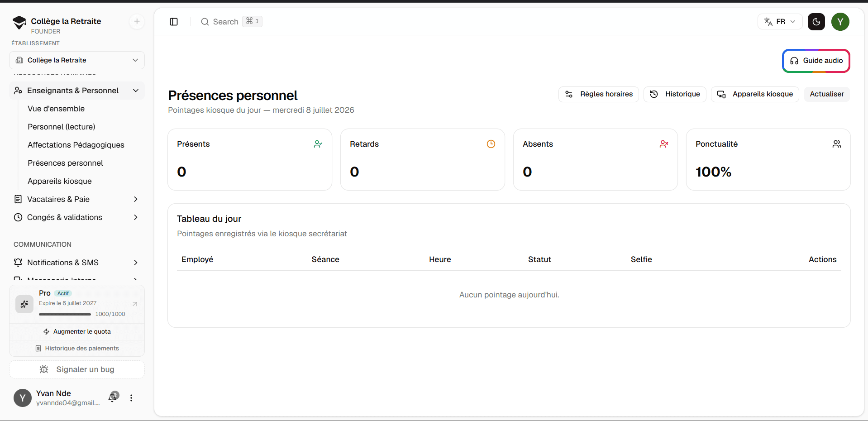Open the Pro plan external link arrow
This screenshot has width=868, height=421.
(134, 304)
